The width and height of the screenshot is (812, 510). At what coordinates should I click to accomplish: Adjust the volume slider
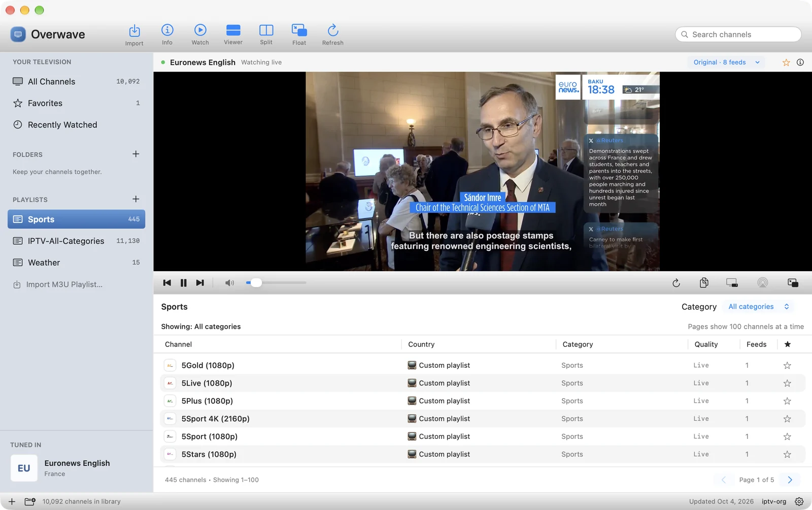tap(276, 283)
